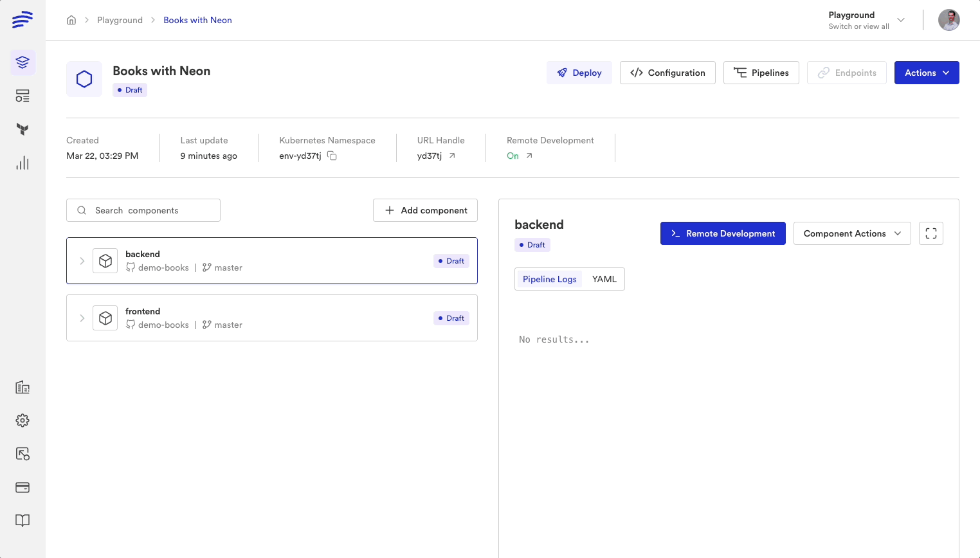The width and height of the screenshot is (980, 558).
Task: Open the documentation book icon in sidebar
Action: (x=23, y=521)
